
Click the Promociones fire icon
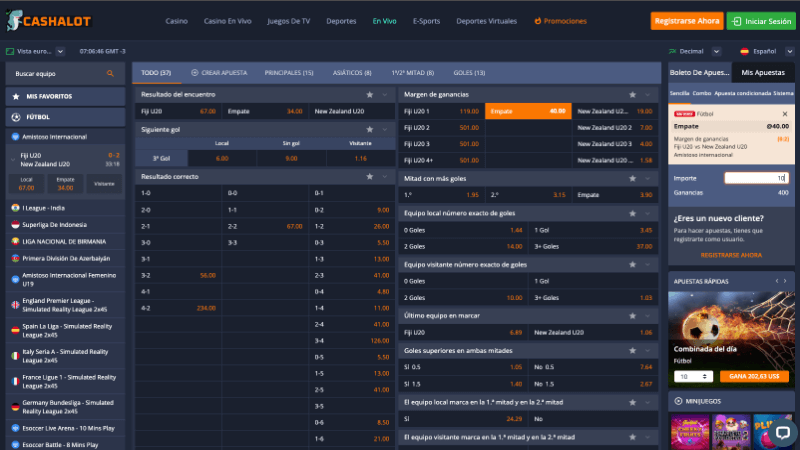[x=537, y=21]
